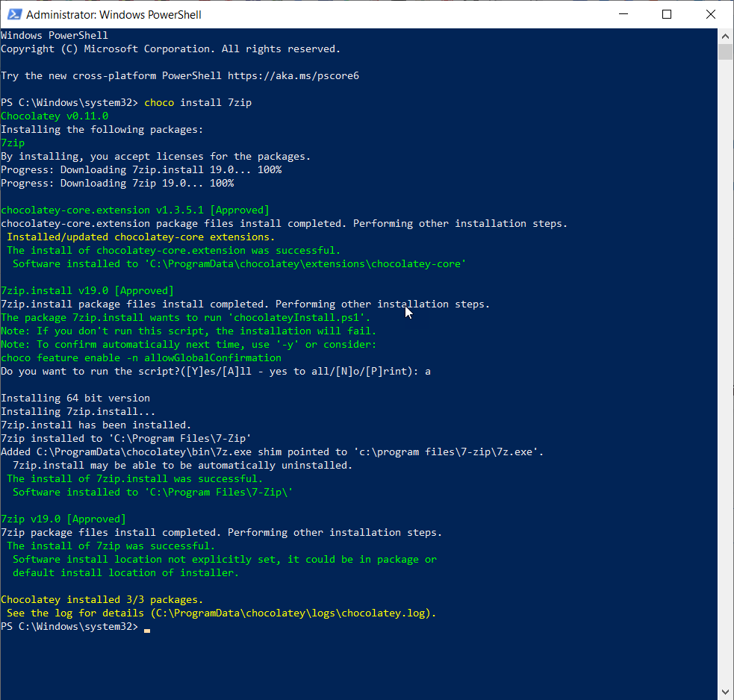The image size is (734, 700).
Task: Click 'Installing the following packages:' line
Action: point(102,130)
